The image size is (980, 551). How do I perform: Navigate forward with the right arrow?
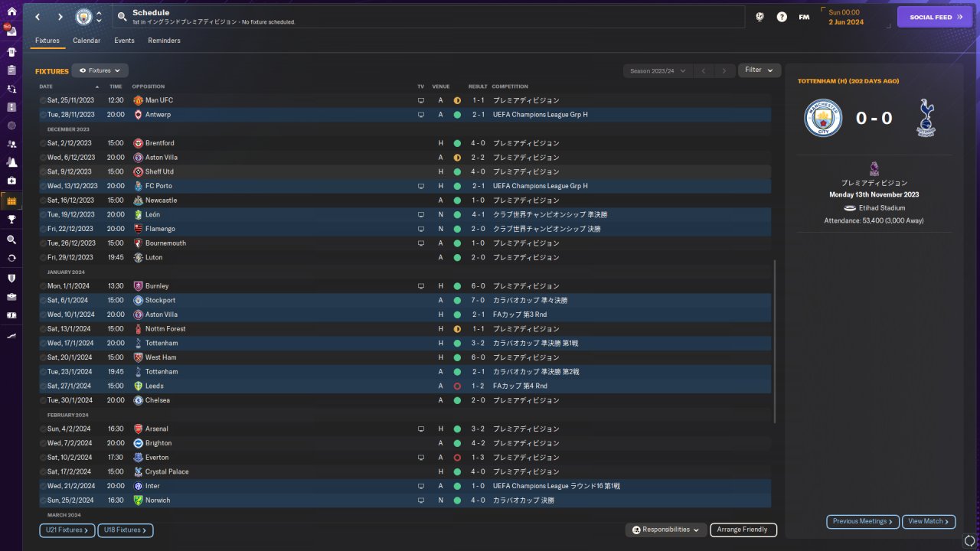coord(60,17)
